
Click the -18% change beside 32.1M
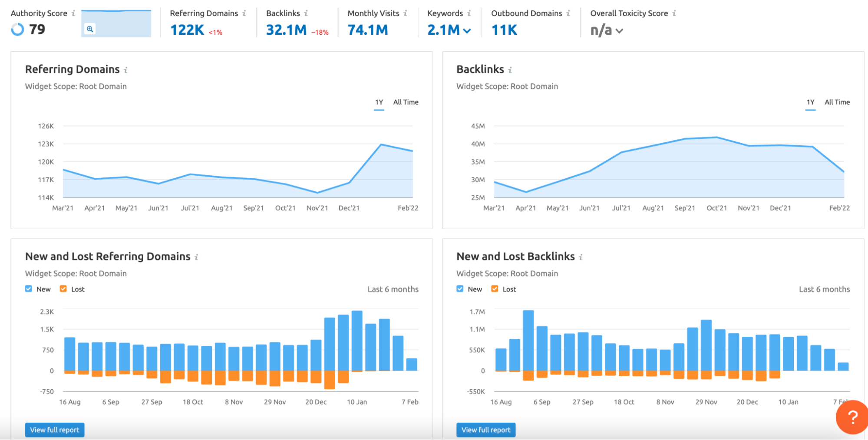tap(320, 33)
